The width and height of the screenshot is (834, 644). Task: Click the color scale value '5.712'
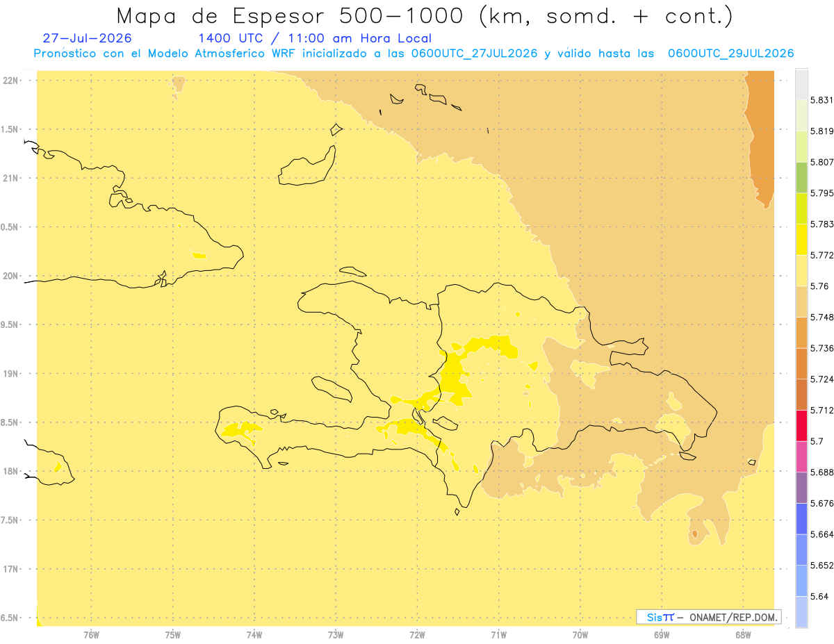821,410
